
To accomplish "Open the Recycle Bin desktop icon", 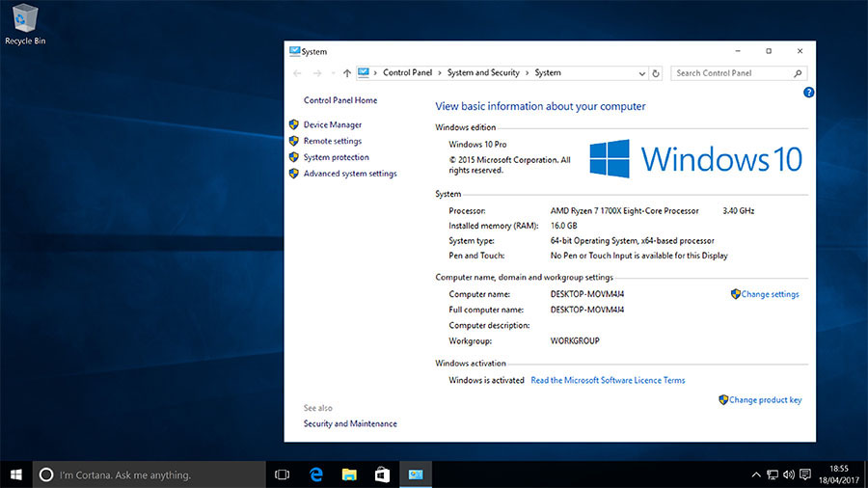I will pos(25,24).
